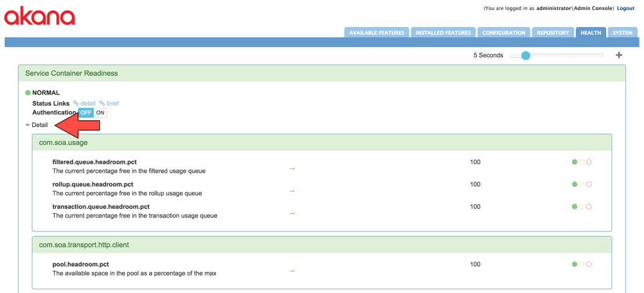Click the plus icon next to the refresh slider
Viewport: 644px width, 293px height.
[619, 55]
